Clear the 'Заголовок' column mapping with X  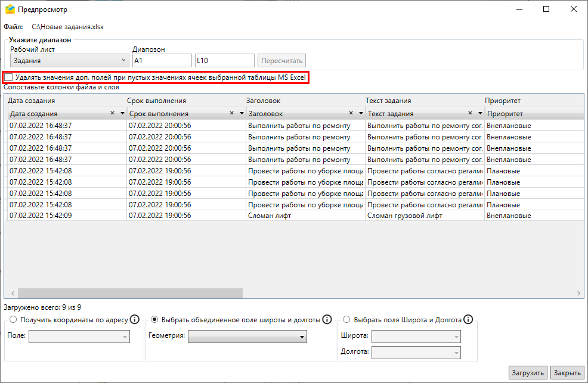coord(351,113)
